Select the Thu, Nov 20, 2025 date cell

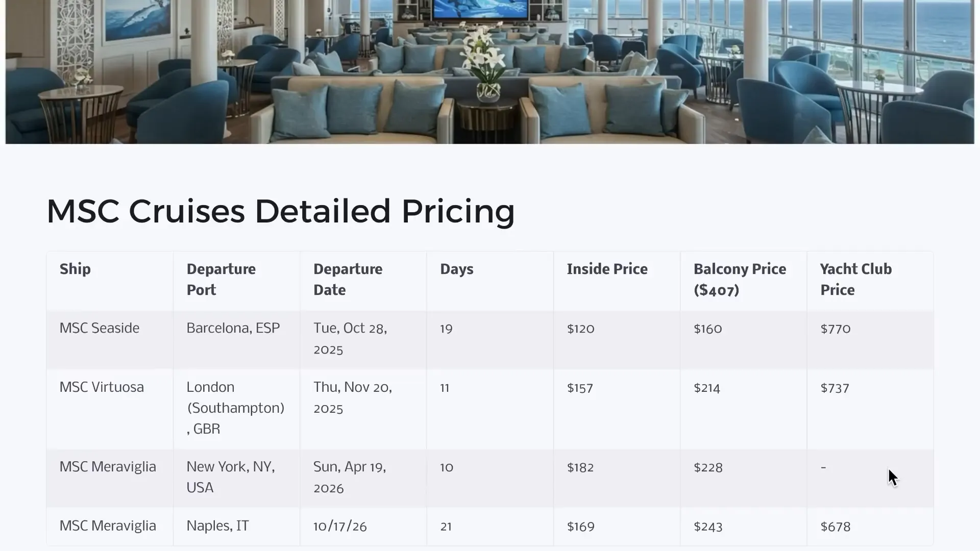point(352,397)
